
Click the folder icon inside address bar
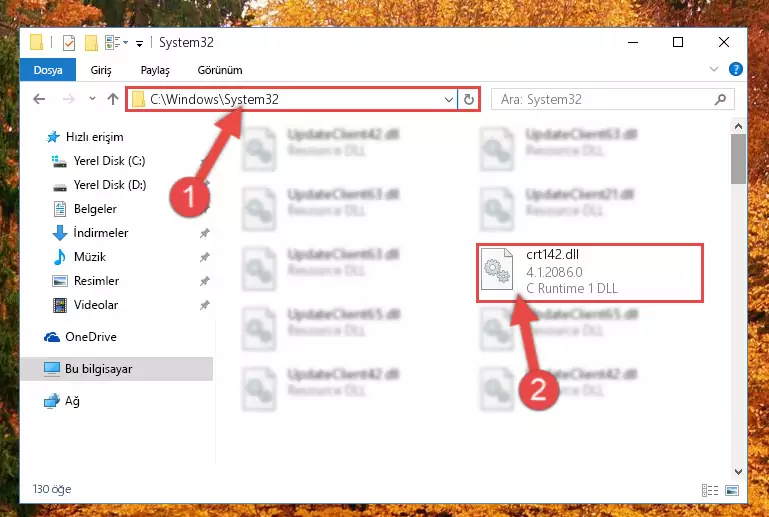tap(138, 100)
